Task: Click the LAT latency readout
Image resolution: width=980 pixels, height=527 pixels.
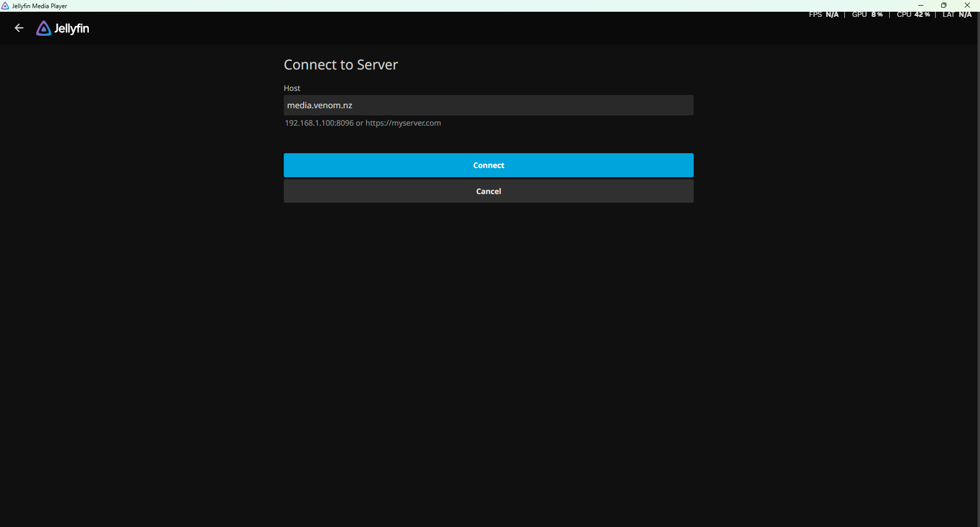Action: 957,14
